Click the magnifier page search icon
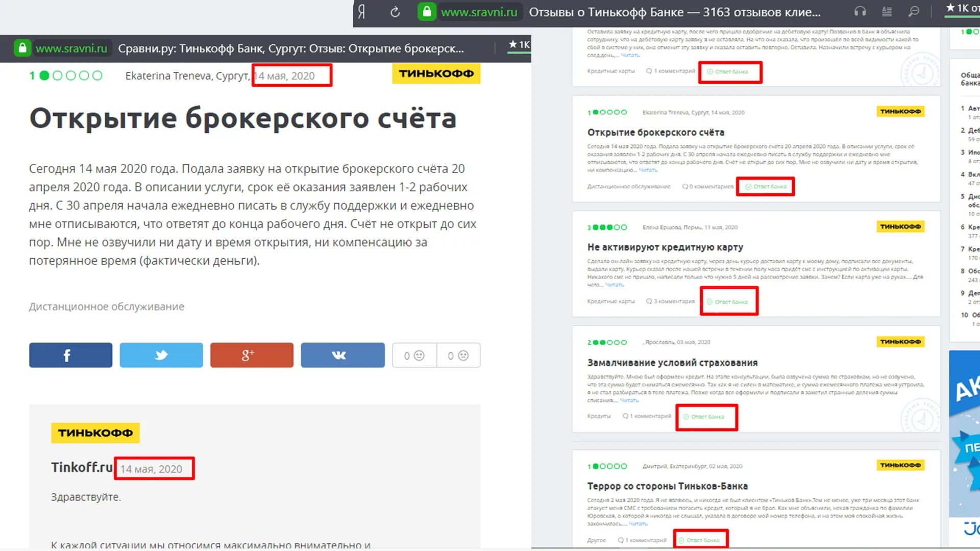980x551 pixels. 914,11
